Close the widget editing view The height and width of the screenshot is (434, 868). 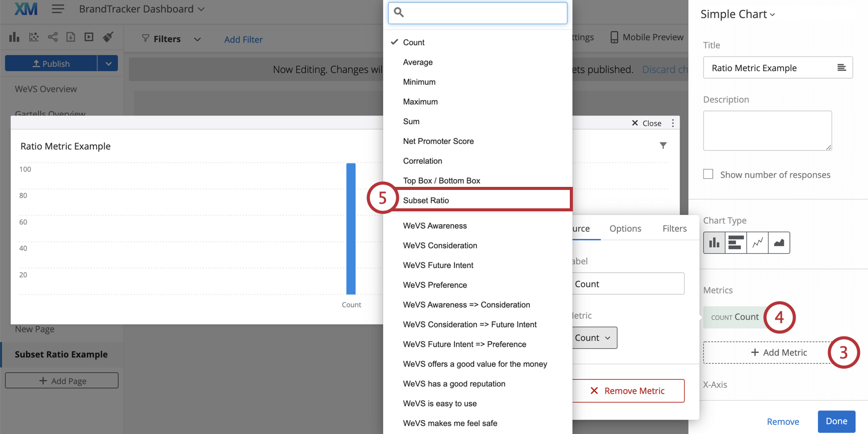point(646,123)
